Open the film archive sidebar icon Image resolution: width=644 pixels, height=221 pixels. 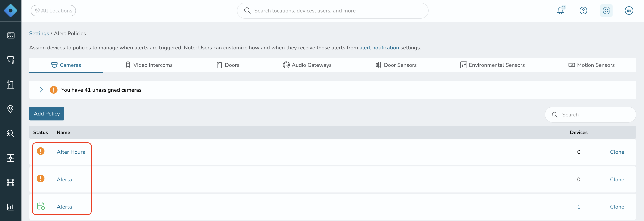tap(11, 183)
